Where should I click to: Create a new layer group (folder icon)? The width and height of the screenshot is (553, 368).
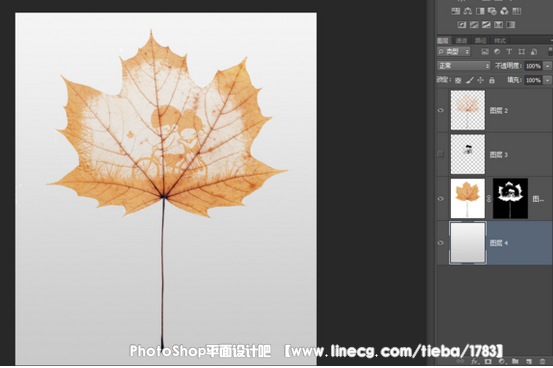pos(515,362)
